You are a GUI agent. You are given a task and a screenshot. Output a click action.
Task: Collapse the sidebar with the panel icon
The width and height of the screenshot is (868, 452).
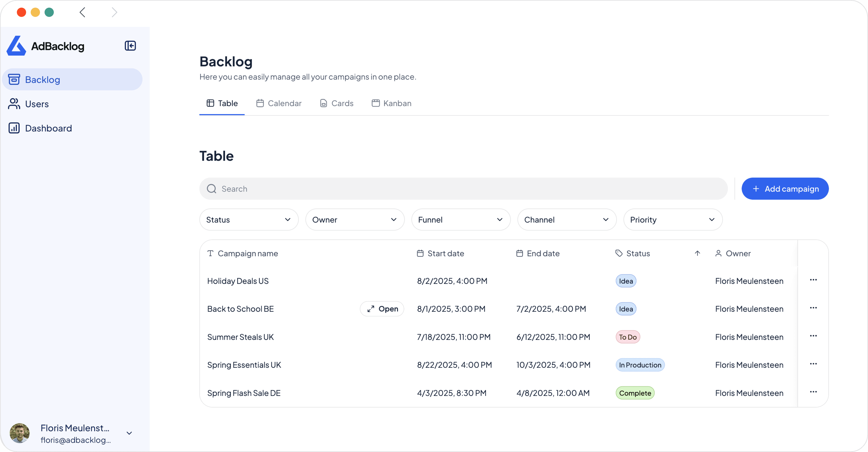point(130,46)
